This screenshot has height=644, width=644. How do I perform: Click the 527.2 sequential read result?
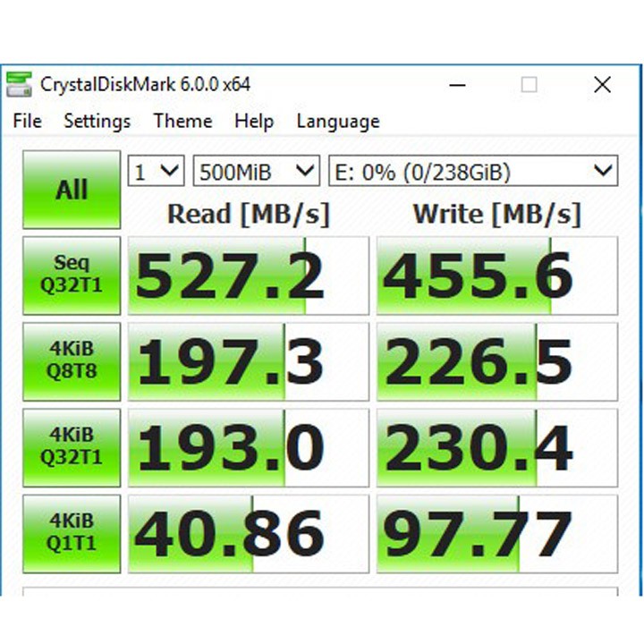(248, 276)
